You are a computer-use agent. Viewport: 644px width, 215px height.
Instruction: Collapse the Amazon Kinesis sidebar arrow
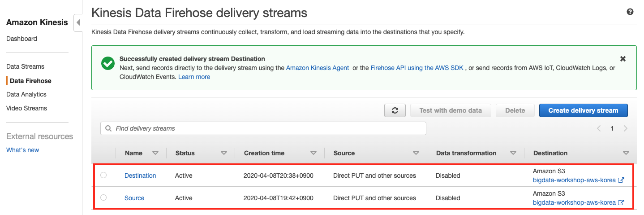pos(78,22)
